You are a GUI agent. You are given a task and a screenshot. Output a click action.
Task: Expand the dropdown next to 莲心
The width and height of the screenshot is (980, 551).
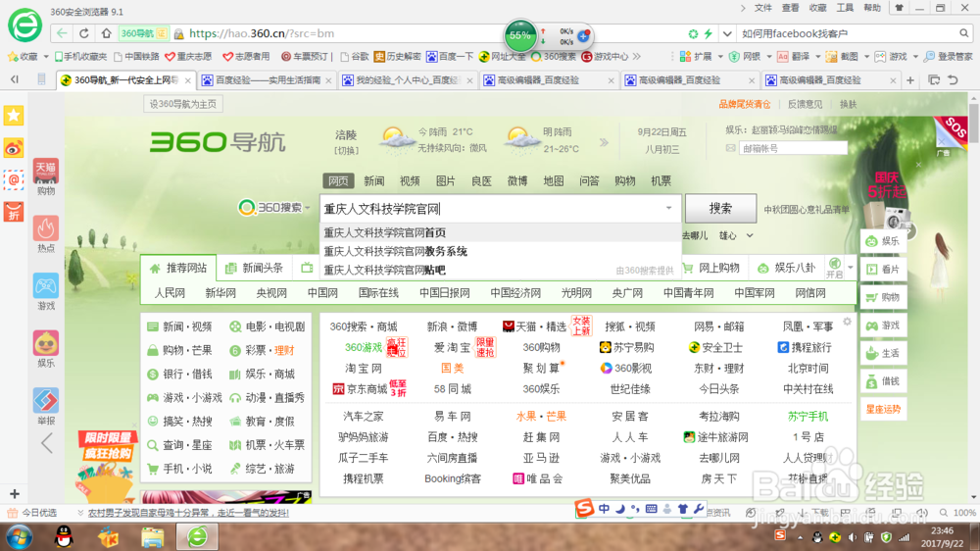[750, 235]
